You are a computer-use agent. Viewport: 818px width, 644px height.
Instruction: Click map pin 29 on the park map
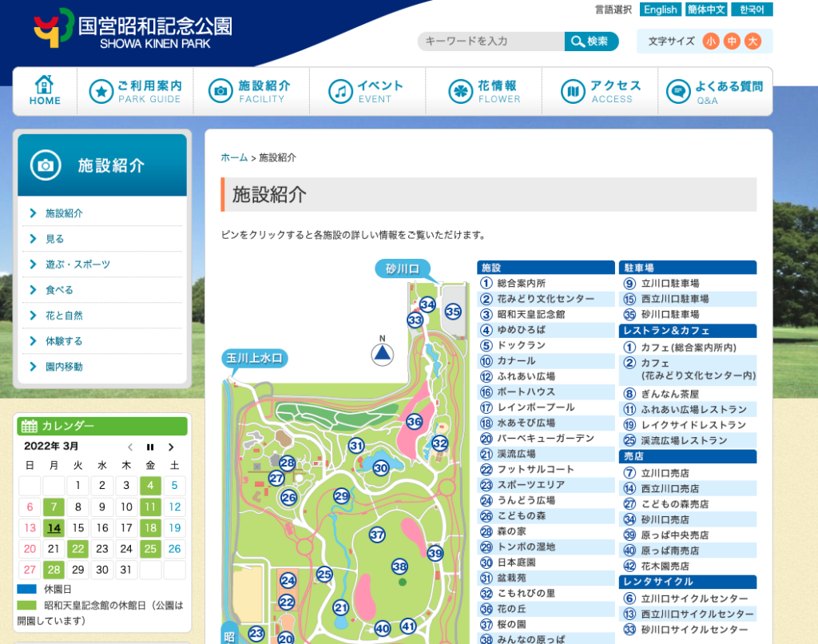pyautogui.click(x=342, y=496)
